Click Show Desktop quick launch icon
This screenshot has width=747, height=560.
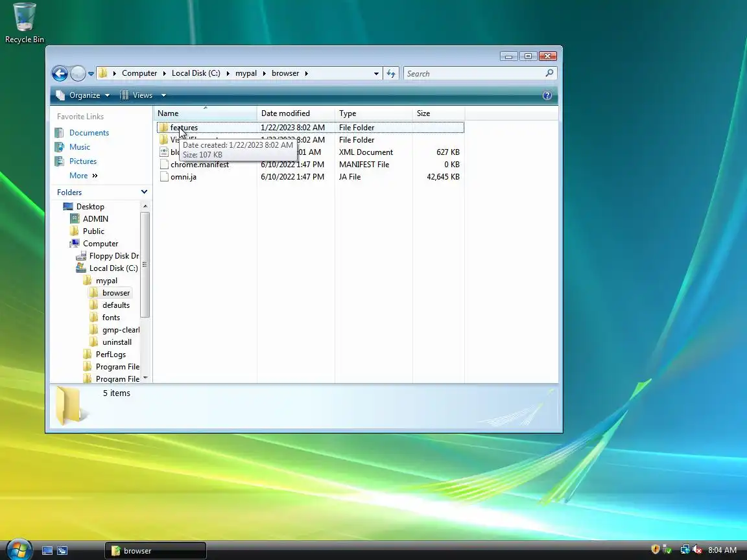point(47,550)
